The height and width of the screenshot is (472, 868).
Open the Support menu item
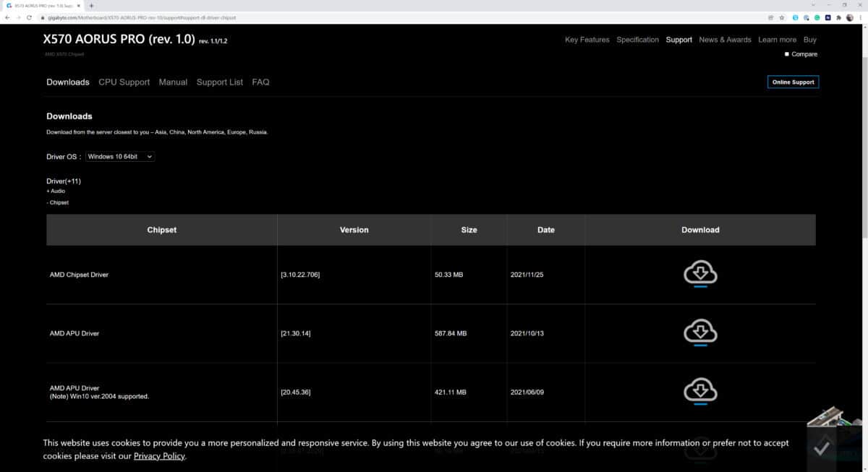679,40
